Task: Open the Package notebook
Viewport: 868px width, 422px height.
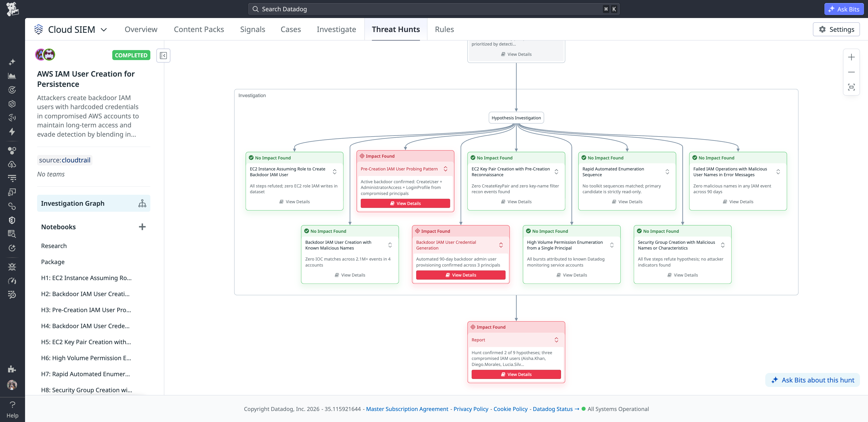Action: [x=53, y=262]
